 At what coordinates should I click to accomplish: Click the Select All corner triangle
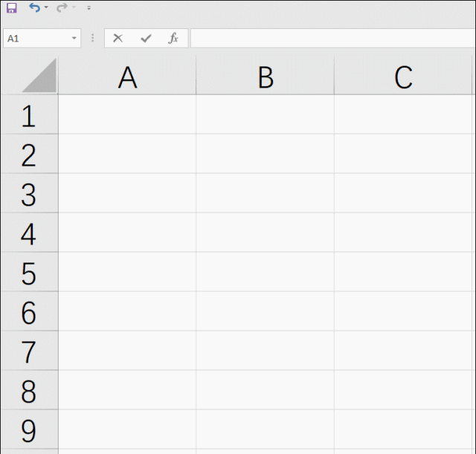(39, 77)
